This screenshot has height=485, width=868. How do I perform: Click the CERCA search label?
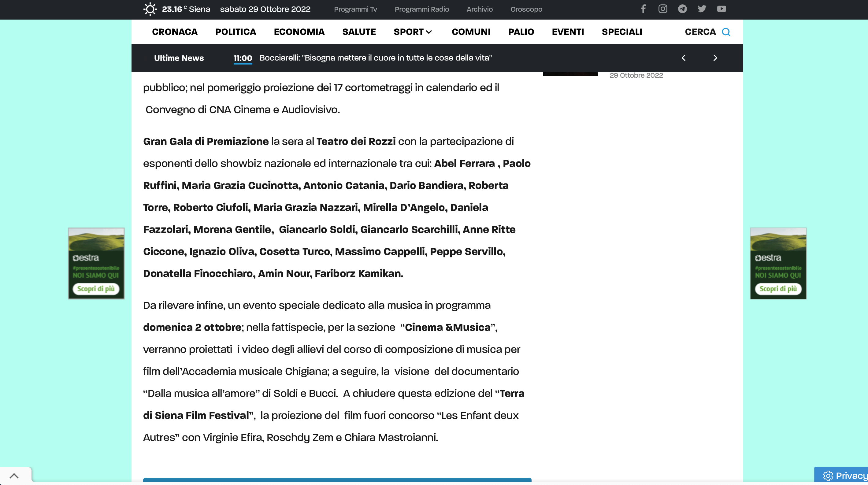pyautogui.click(x=700, y=32)
